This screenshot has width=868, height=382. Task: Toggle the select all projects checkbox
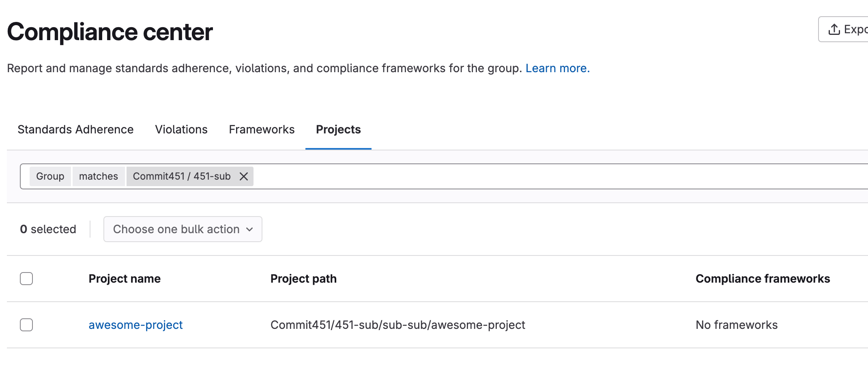[x=26, y=279]
